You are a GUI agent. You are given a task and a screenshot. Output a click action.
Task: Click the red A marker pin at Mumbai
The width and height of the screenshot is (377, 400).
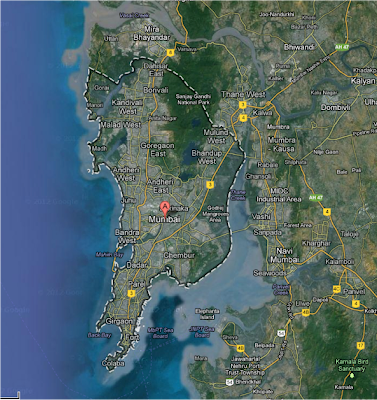(x=165, y=209)
